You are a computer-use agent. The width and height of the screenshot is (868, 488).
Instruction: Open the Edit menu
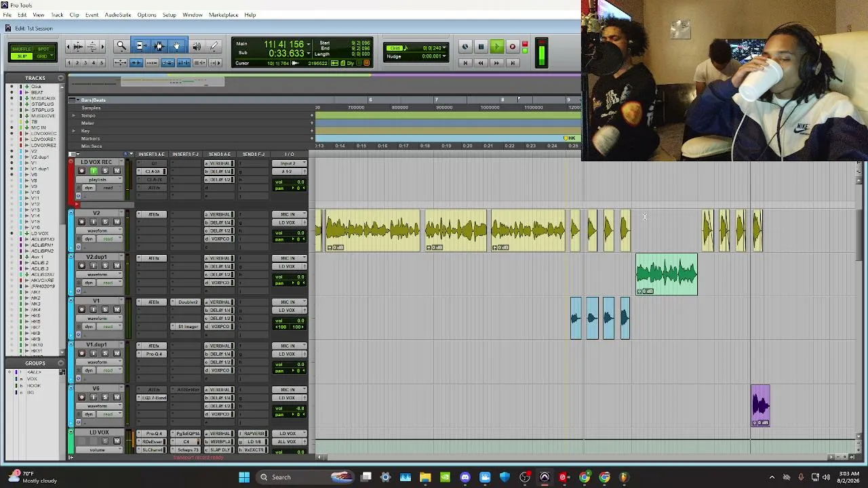point(22,15)
